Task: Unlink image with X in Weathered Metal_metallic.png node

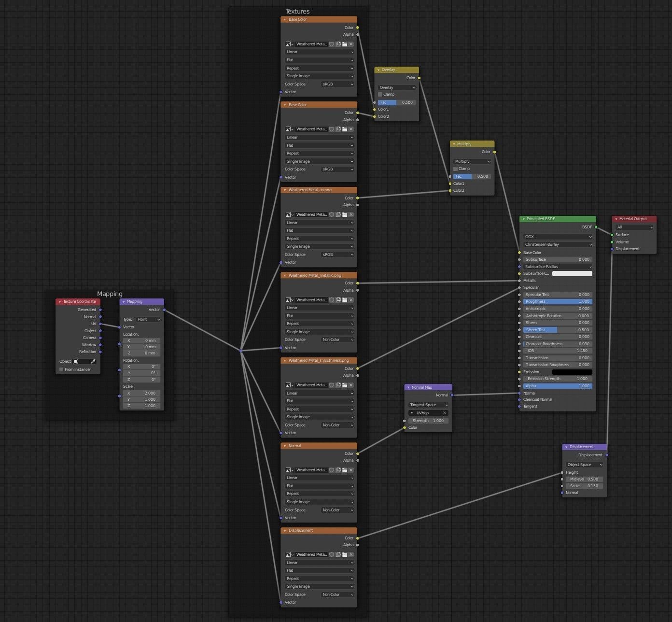Action: (x=351, y=300)
